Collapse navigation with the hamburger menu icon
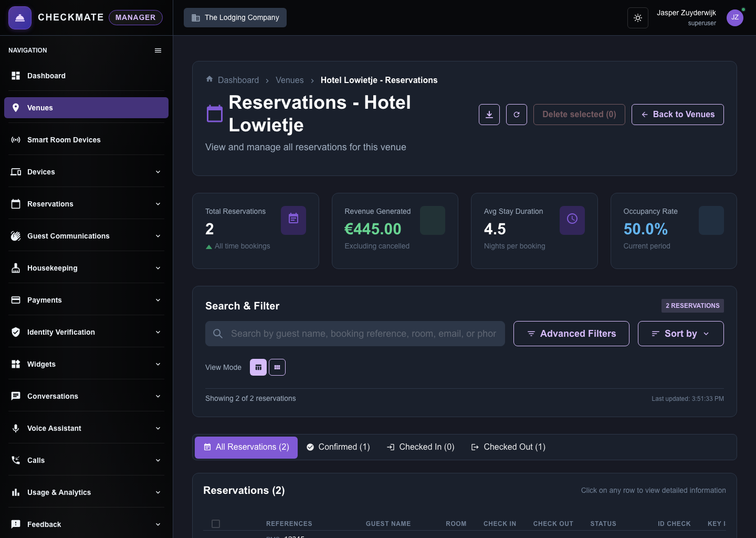 (x=158, y=50)
